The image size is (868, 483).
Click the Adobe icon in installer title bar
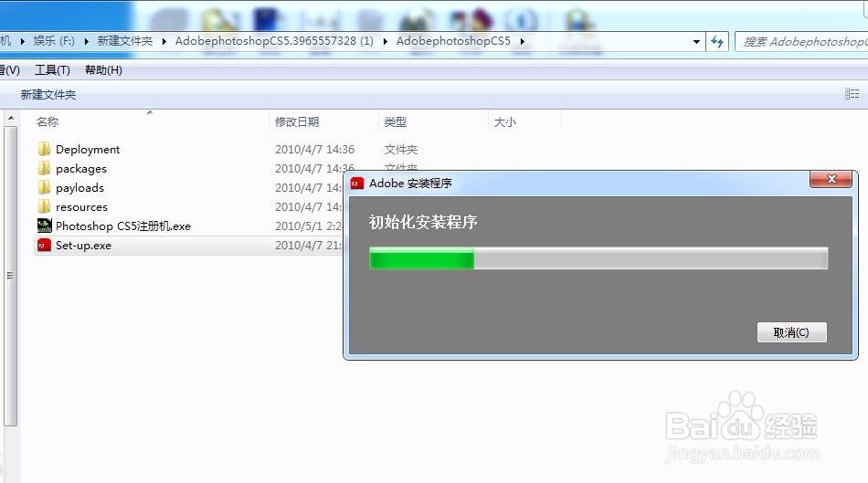pyautogui.click(x=357, y=184)
